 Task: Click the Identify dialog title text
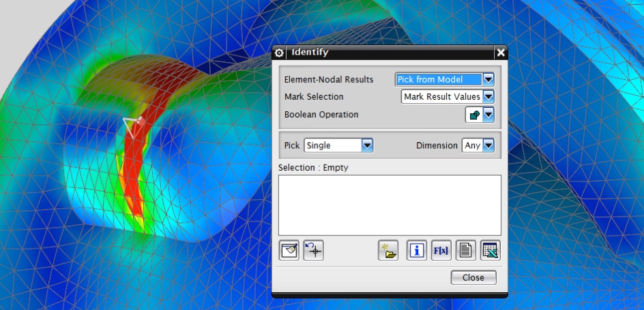[310, 52]
